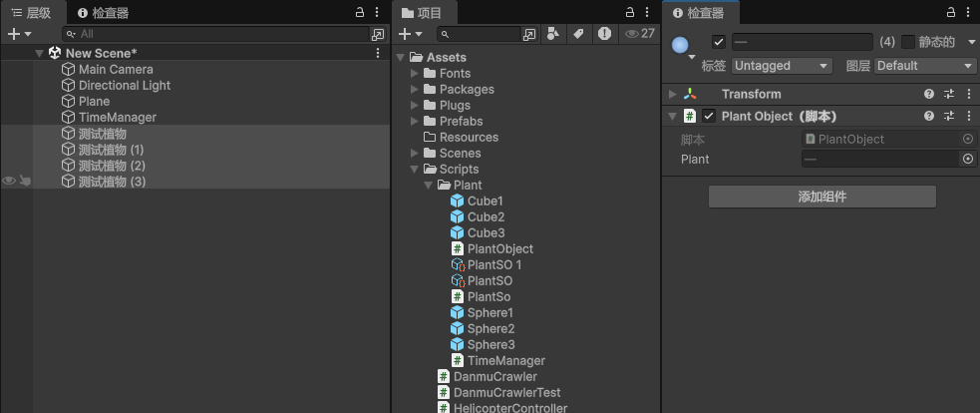This screenshot has width=980, height=413.
Task: Toggle scene visibility eye for 测试植物 (3)
Action: 9,181
